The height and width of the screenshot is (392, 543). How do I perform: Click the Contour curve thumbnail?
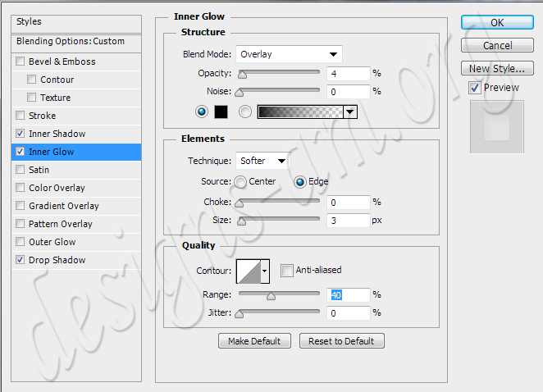249,271
